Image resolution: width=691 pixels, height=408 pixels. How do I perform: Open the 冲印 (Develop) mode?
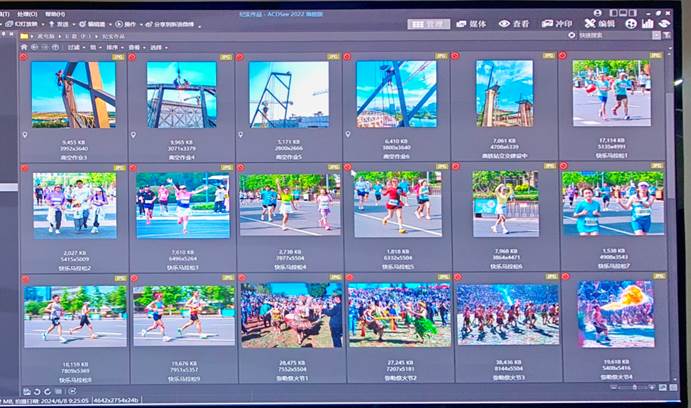pos(557,23)
